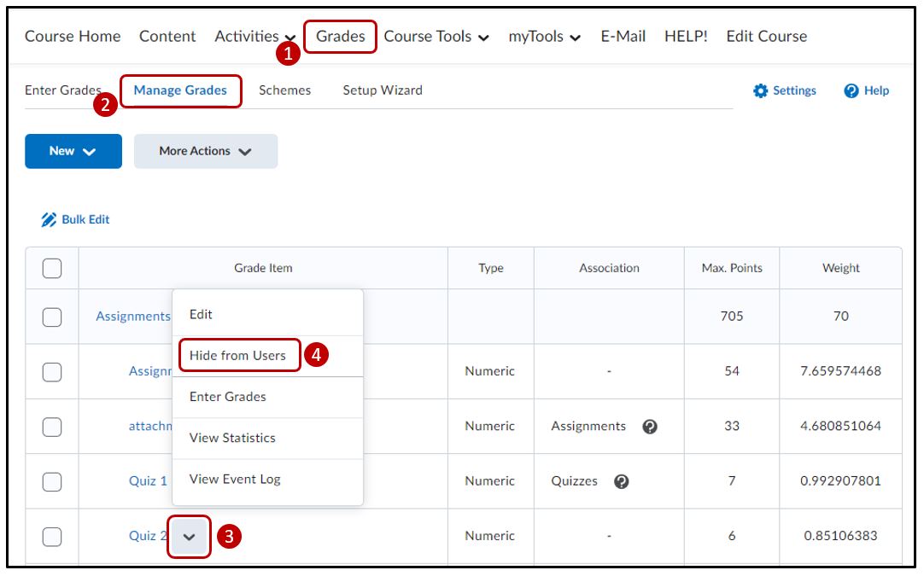
Task: Toggle the Quiz 2 row checkbox
Action: 52,537
